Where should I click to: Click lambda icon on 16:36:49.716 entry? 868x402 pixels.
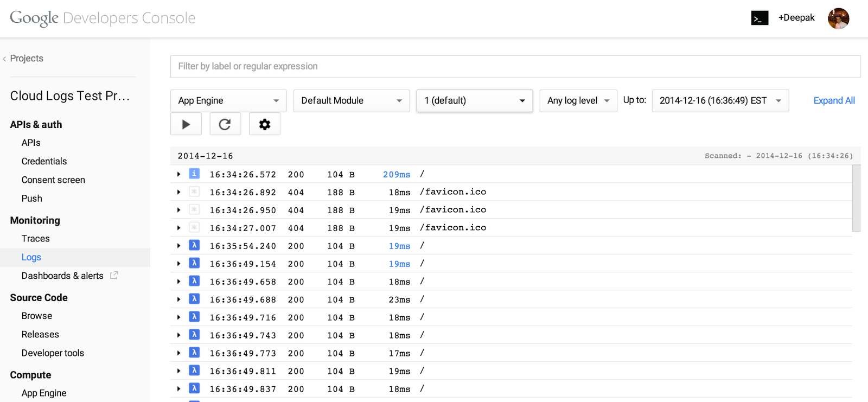(194, 317)
